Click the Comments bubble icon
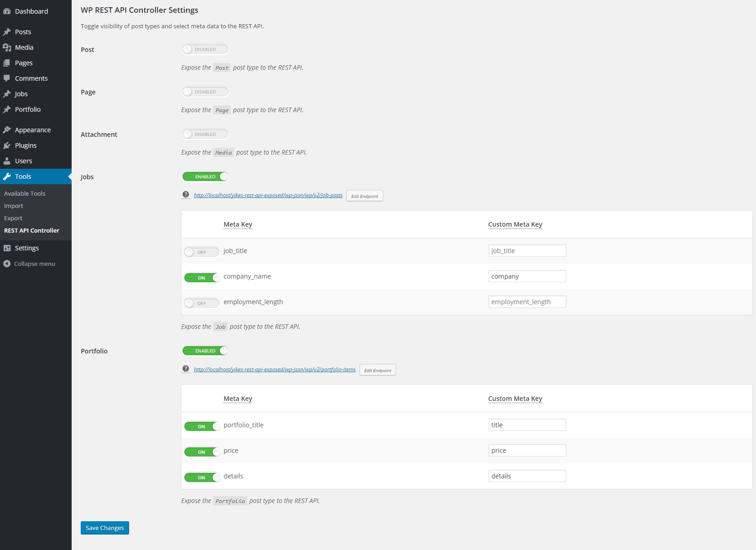This screenshot has width=756, height=550. [7, 78]
